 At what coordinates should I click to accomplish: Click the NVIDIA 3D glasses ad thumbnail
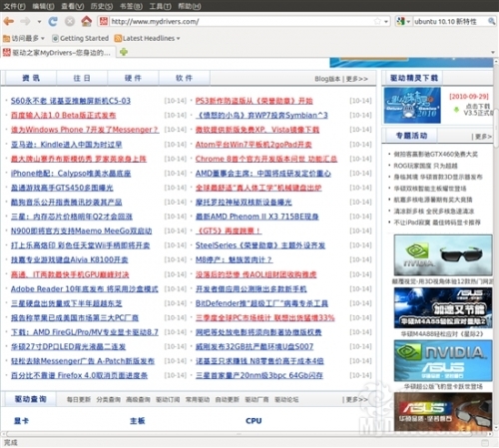pyautogui.click(x=443, y=255)
